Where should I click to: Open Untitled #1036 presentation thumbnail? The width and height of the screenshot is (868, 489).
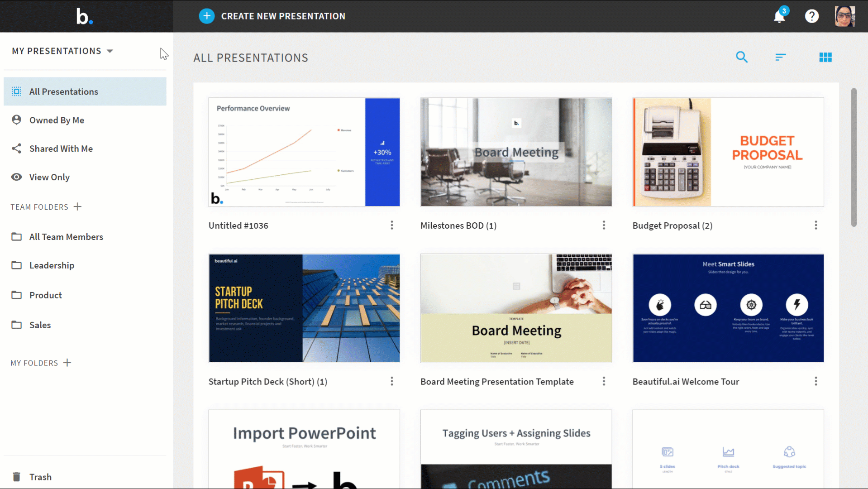(x=304, y=152)
